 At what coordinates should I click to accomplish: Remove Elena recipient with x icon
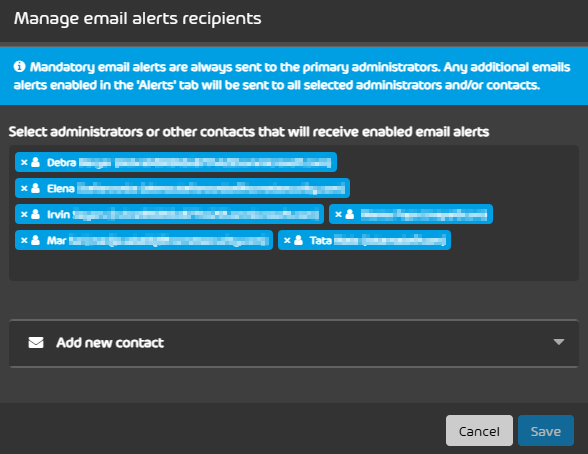[x=24, y=188]
